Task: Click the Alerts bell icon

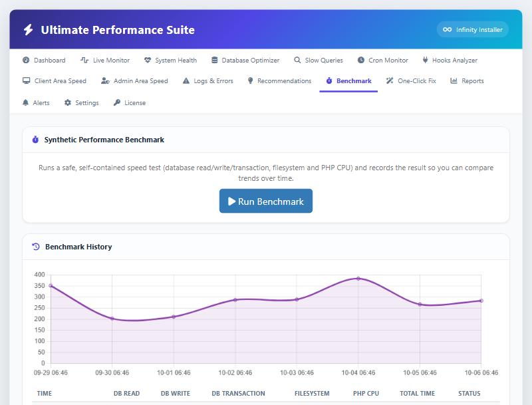Action: [25, 102]
